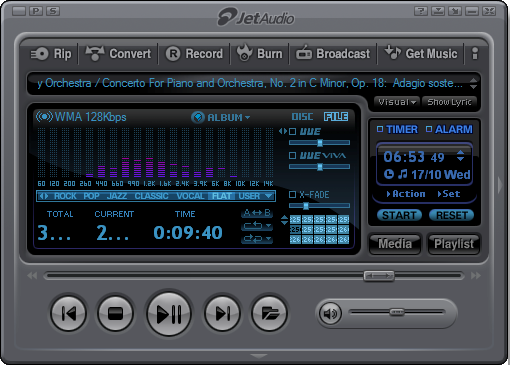Tick the TIMER checkbox
This screenshot has width=510, height=365.
pyautogui.click(x=380, y=129)
